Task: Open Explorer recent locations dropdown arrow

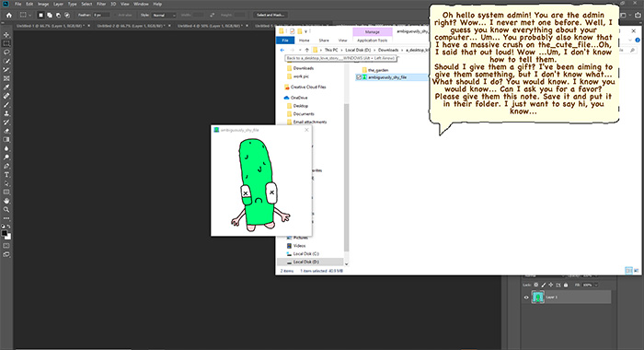Action: (x=300, y=50)
